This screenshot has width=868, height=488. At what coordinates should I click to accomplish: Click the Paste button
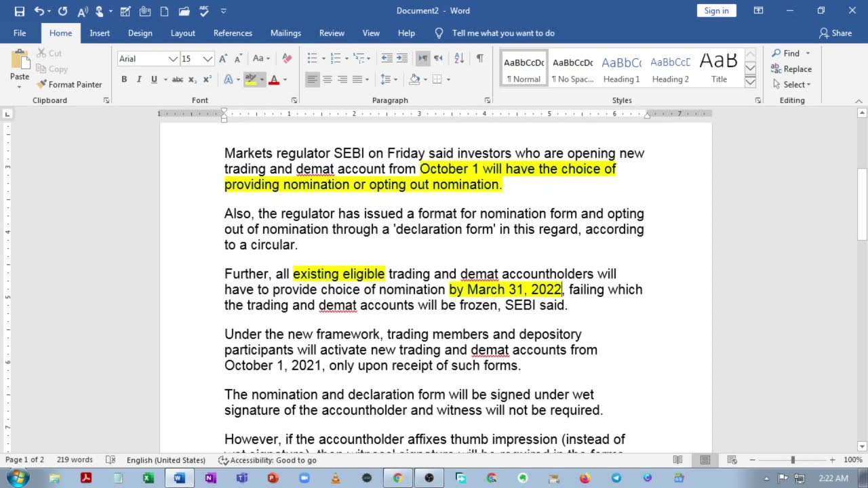tap(20, 69)
